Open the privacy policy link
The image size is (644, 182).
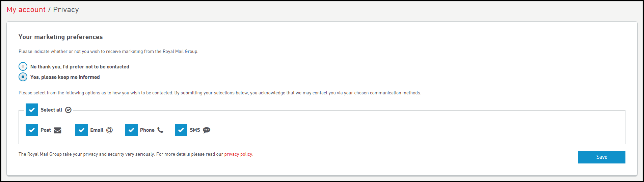coord(238,154)
